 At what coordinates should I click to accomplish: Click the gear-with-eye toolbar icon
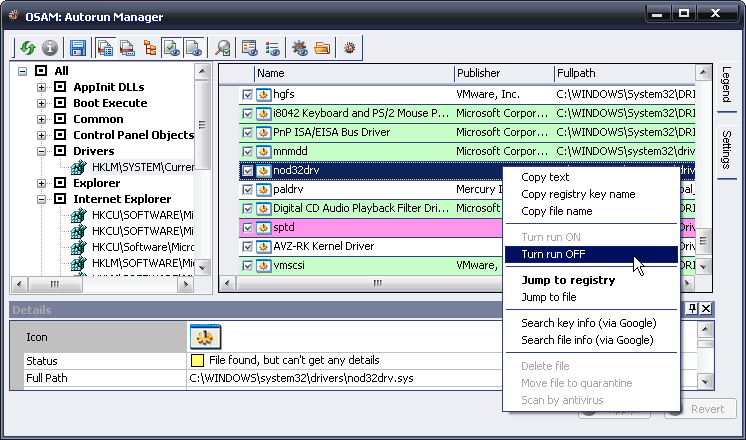click(x=300, y=48)
